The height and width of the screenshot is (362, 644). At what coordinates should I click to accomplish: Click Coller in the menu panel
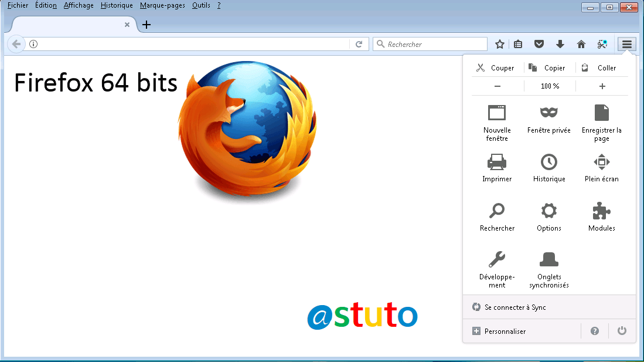click(x=599, y=68)
